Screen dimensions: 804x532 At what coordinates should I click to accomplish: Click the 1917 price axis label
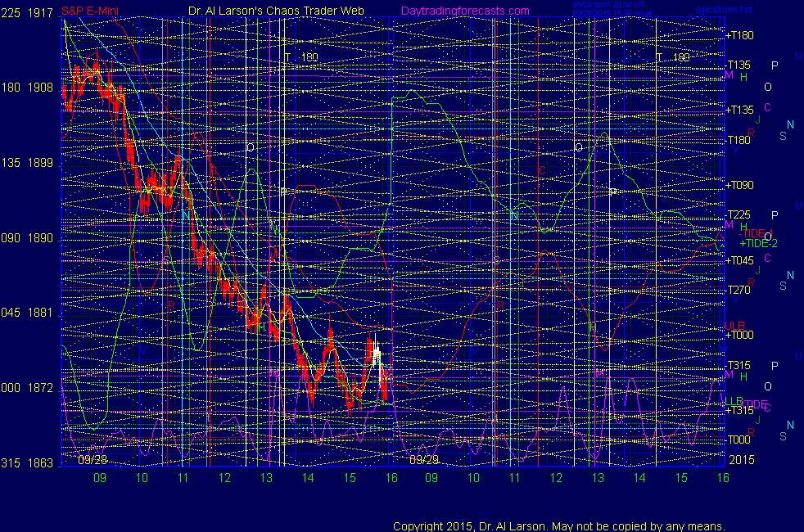pyautogui.click(x=40, y=13)
